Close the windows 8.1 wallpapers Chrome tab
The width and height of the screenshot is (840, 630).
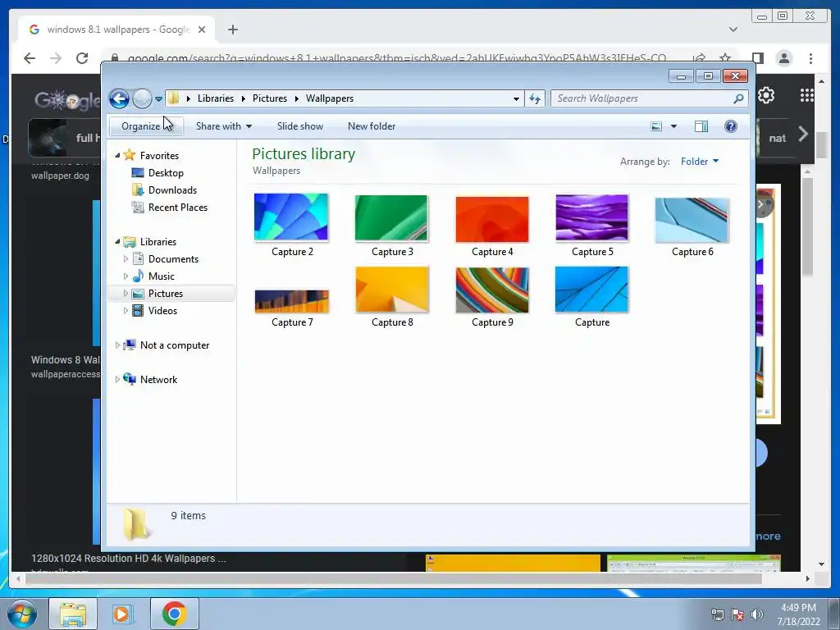(x=202, y=30)
